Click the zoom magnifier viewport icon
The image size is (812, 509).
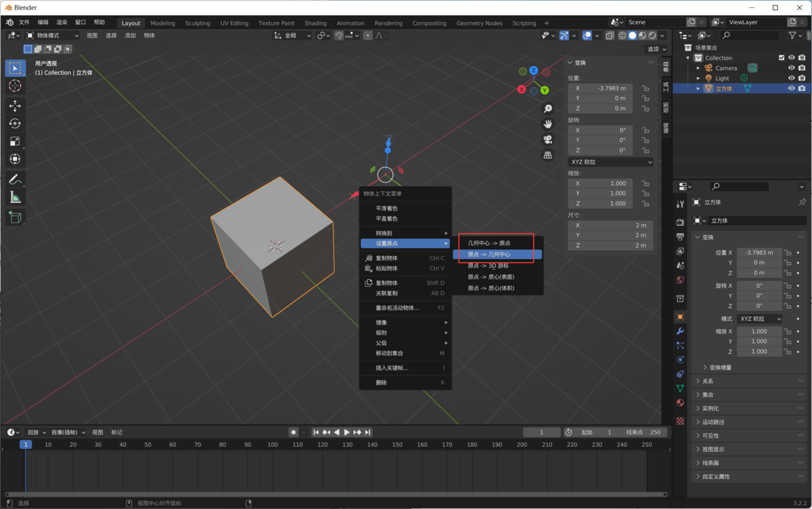click(548, 109)
